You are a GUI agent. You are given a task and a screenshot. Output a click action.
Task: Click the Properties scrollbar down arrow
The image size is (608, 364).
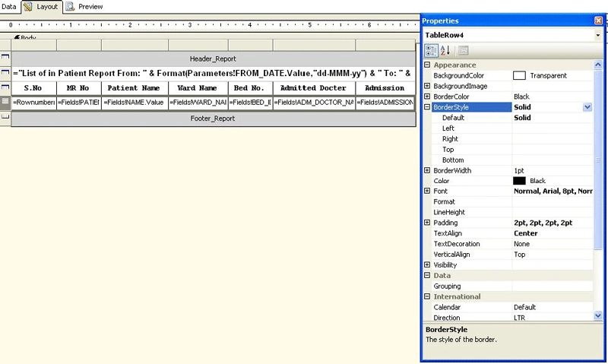pyautogui.click(x=597, y=316)
